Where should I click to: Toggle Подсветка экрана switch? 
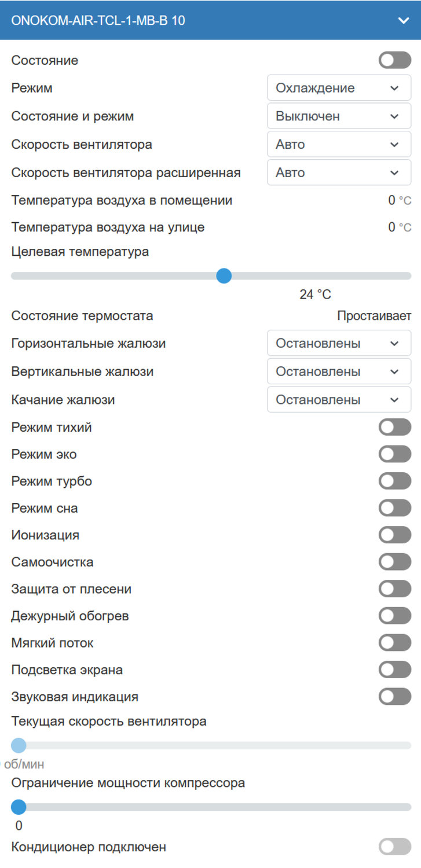[395, 670]
